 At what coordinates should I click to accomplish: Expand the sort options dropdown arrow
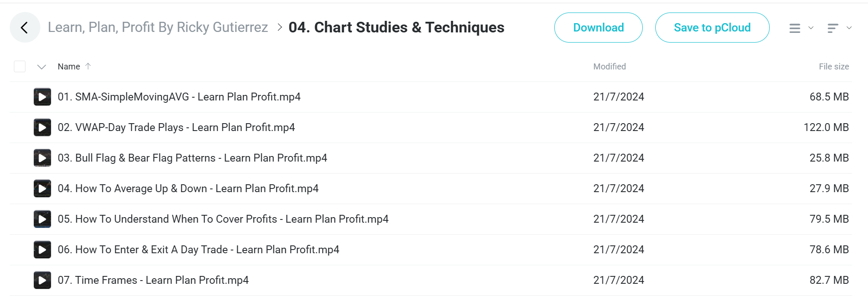[849, 28]
